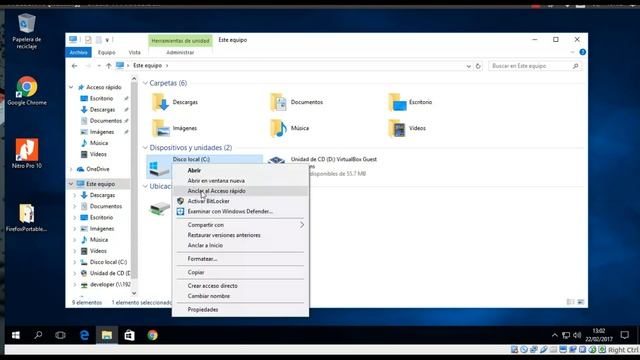The height and width of the screenshot is (360, 640).
Task: Open Task View on taskbar
Action: click(x=60, y=335)
